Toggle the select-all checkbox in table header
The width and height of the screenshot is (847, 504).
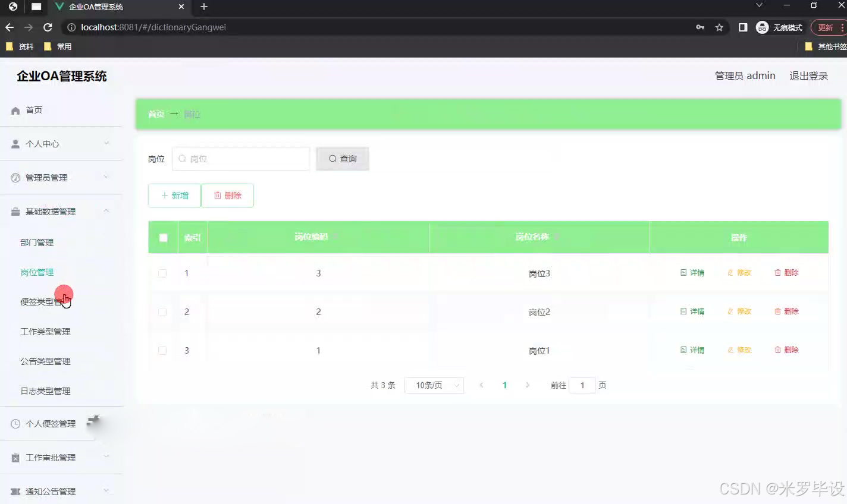coord(164,238)
